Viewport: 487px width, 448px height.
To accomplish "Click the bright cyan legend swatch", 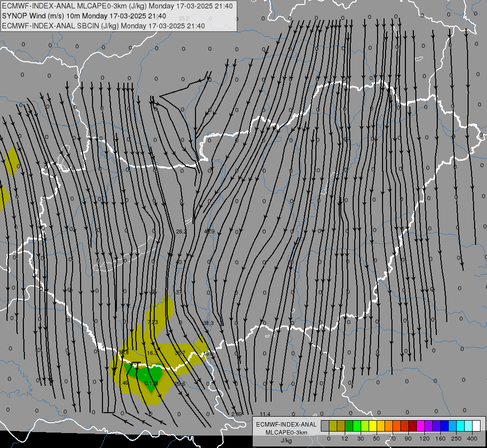I will tap(461, 426).
